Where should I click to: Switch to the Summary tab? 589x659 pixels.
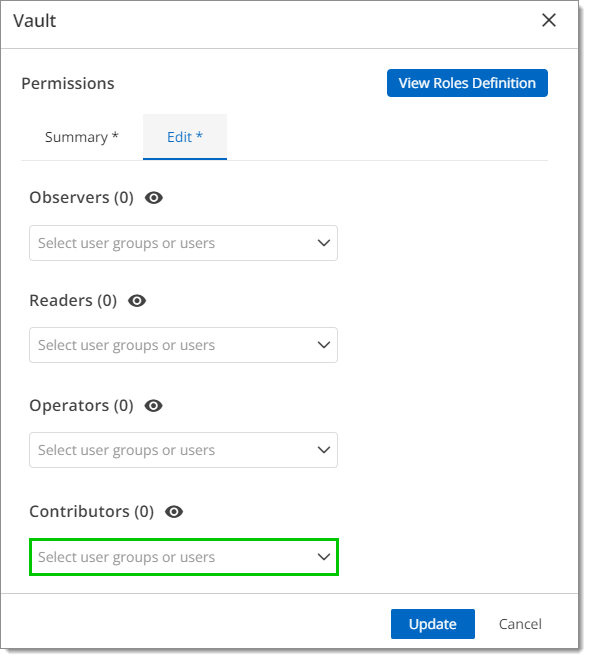pyautogui.click(x=82, y=137)
